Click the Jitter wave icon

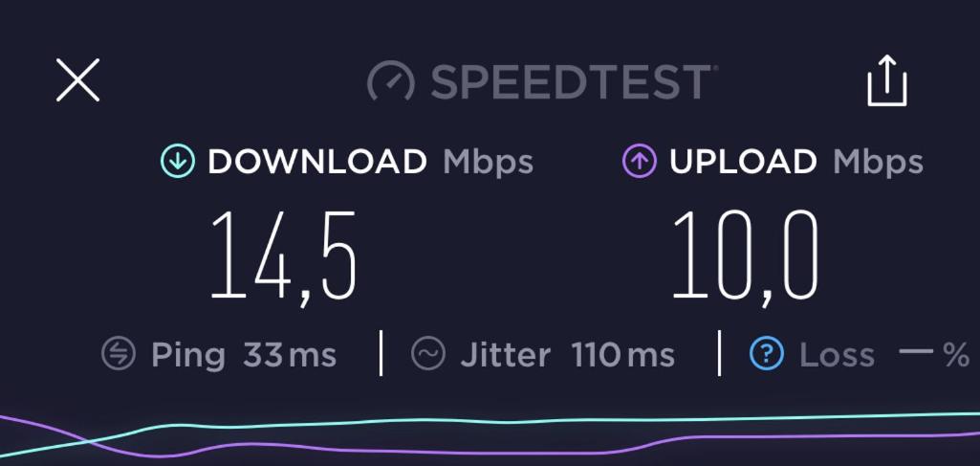[428, 354]
